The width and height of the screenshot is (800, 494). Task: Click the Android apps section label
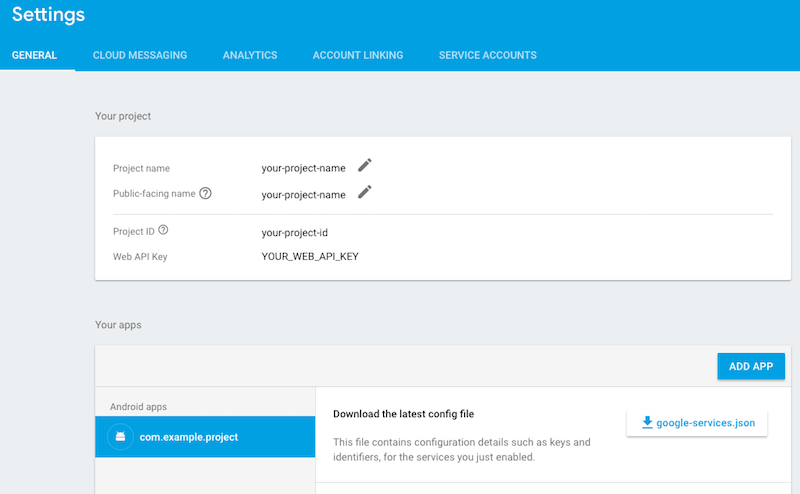139,407
